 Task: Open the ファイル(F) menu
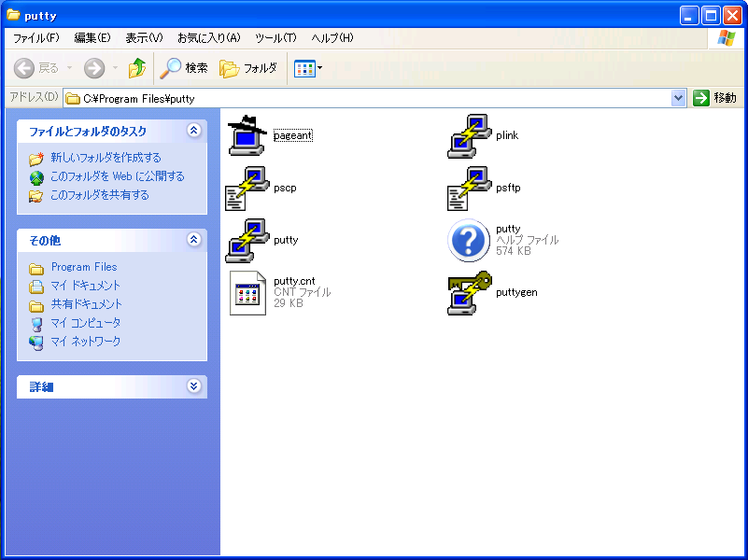point(36,38)
